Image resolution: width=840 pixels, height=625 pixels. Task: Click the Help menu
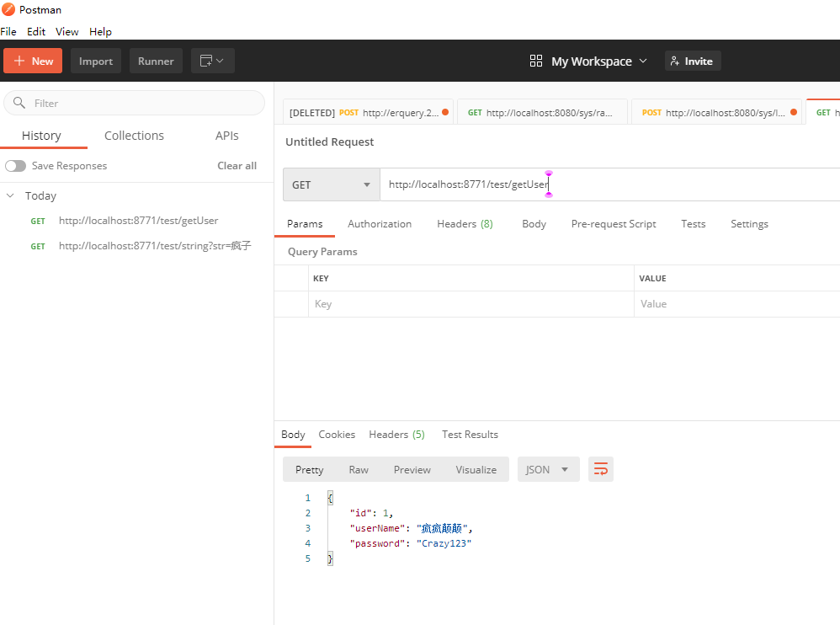click(100, 32)
